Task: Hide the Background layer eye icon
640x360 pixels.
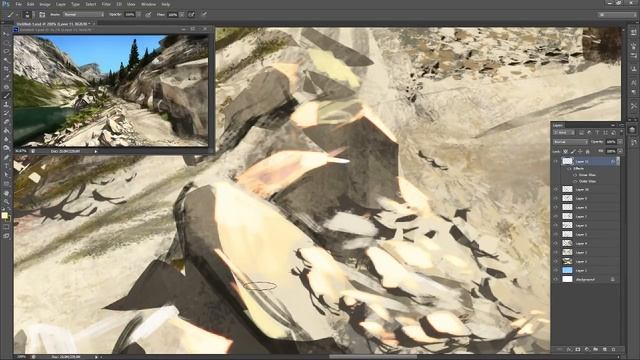Action: (x=556, y=279)
